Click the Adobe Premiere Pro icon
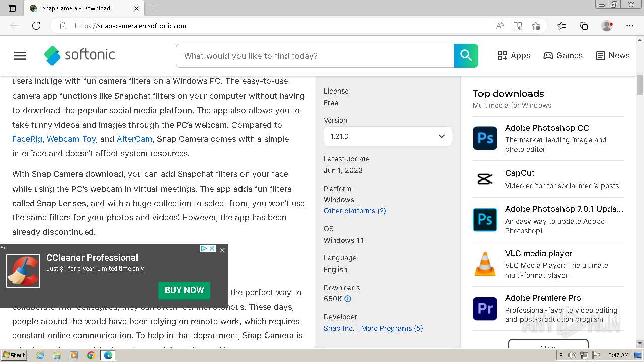 coord(485,308)
